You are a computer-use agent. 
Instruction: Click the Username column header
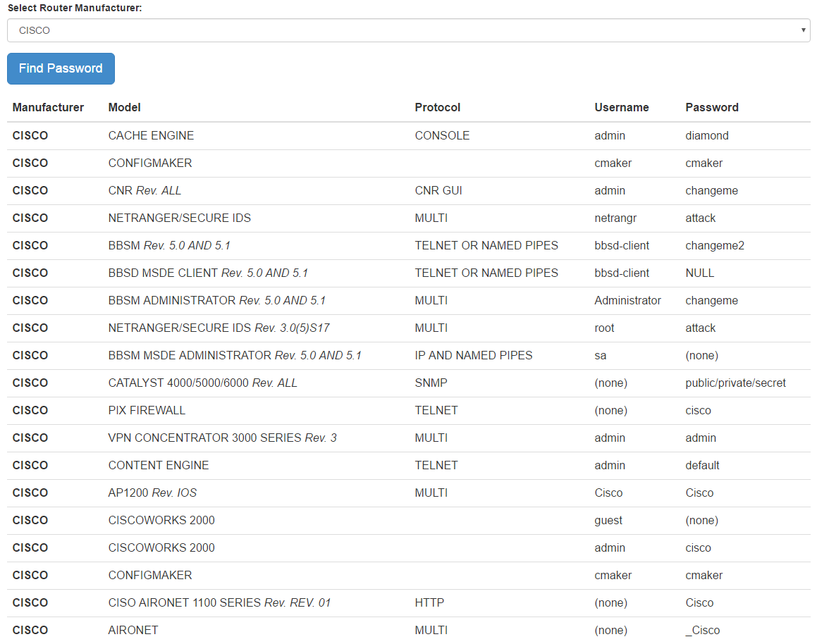pyautogui.click(x=622, y=107)
